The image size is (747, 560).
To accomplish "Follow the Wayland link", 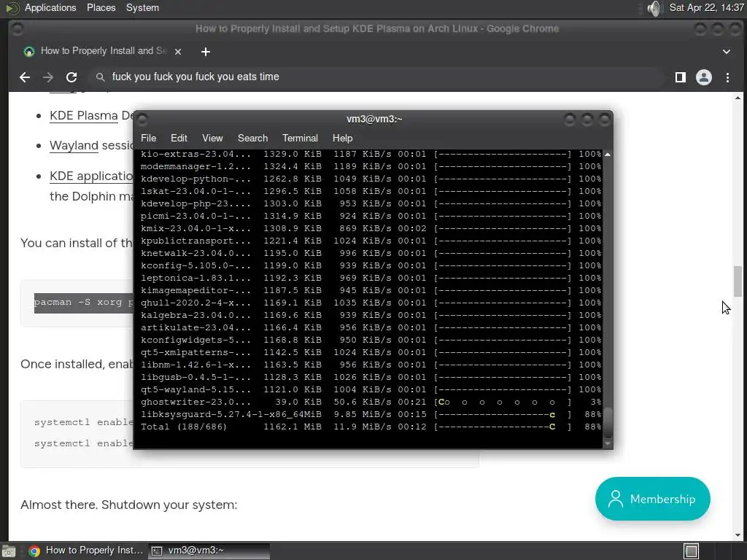I will (x=74, y=145).
